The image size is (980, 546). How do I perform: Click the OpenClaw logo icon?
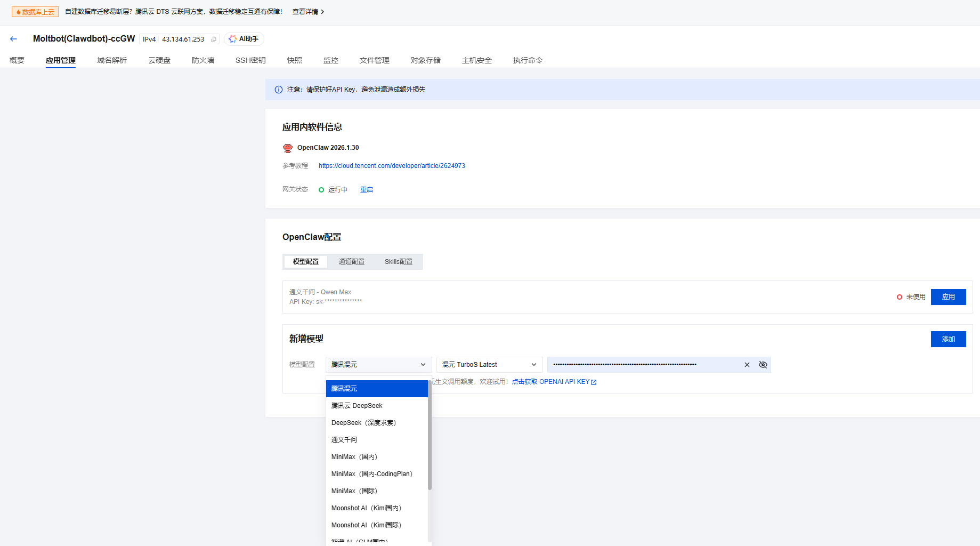288,148
